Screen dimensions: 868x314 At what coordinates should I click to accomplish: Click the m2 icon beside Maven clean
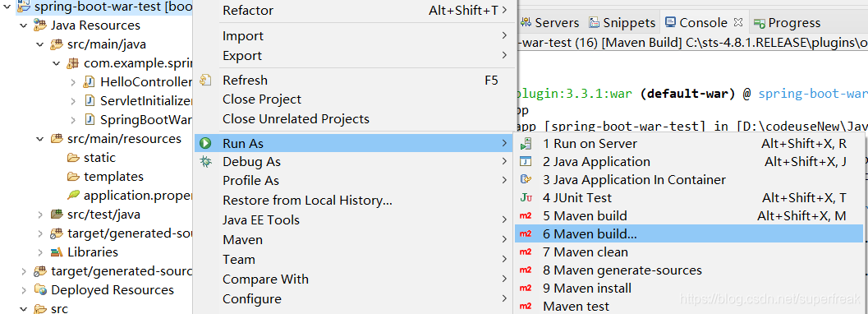[526, 252]
